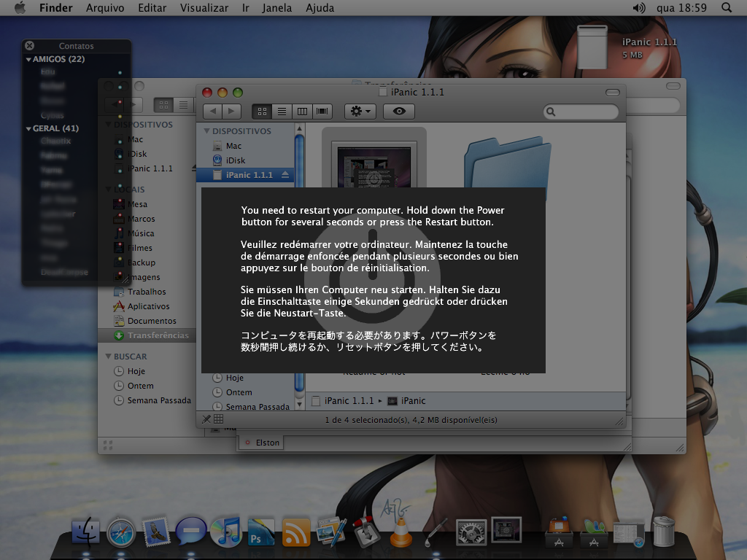This screenshot has height=560, width=747.
Task: Go forward in the iPanic 1.1.1 window
Action: [231, 112]
